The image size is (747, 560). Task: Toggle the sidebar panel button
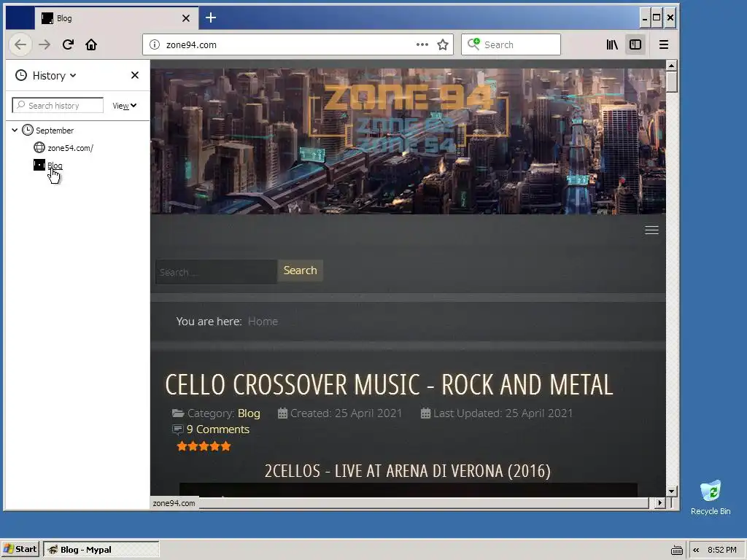click(x=635, y=44)
